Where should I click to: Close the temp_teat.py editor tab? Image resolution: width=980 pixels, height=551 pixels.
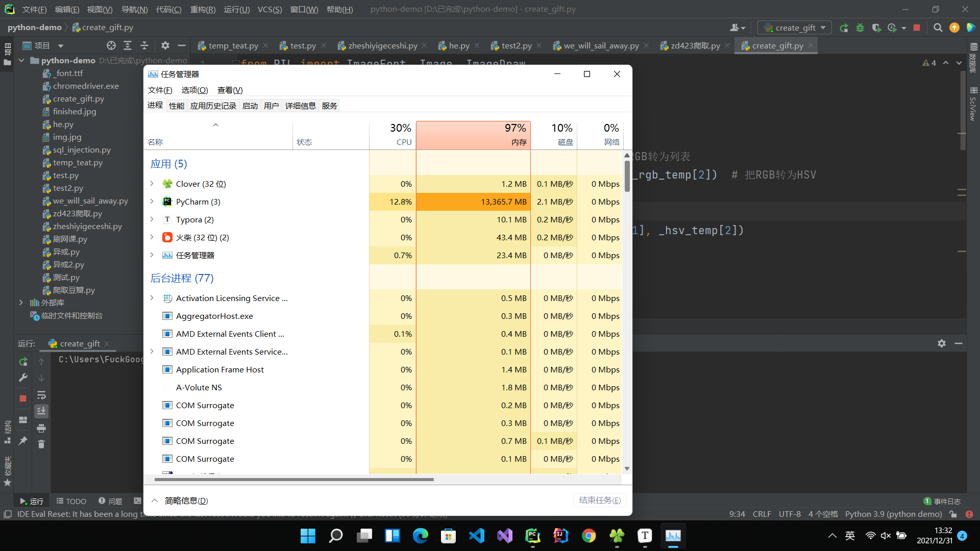pyautogui.click(x=265, y=45)
